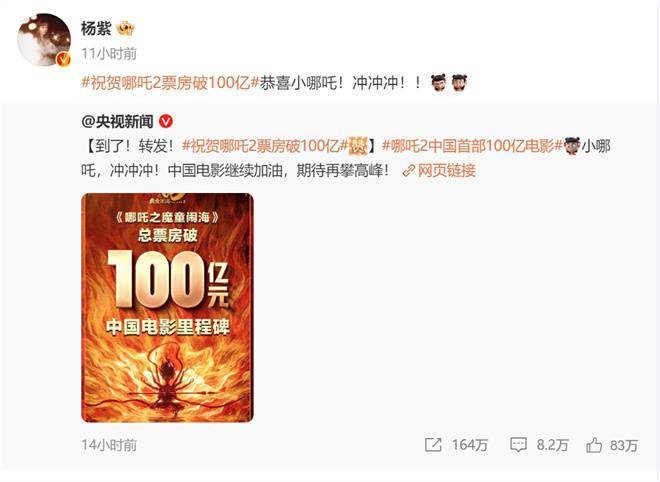Click the orange verified badge on the avatar
Image resolution: width=660 pixels, height=482 pixels.
64,60
